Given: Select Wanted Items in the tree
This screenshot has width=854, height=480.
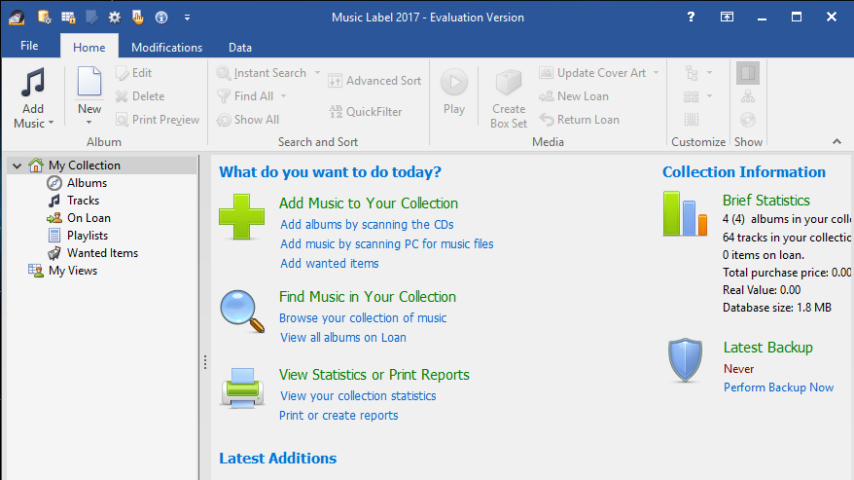Looking at the screenshot, I should 102,253.
